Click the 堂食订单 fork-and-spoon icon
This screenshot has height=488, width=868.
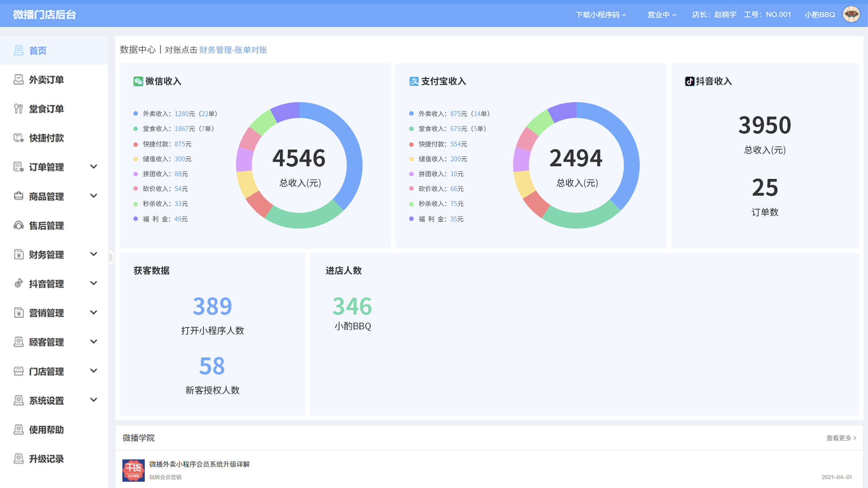(19, 108)
